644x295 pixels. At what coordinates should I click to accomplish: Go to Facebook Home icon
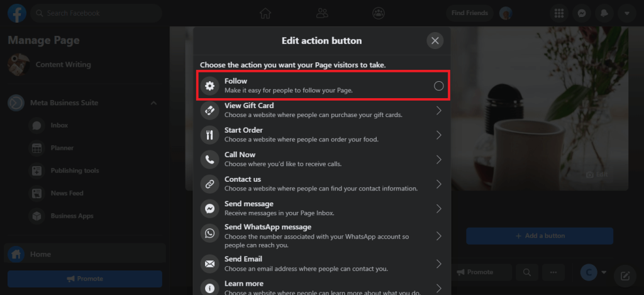[x=265, y=13]
